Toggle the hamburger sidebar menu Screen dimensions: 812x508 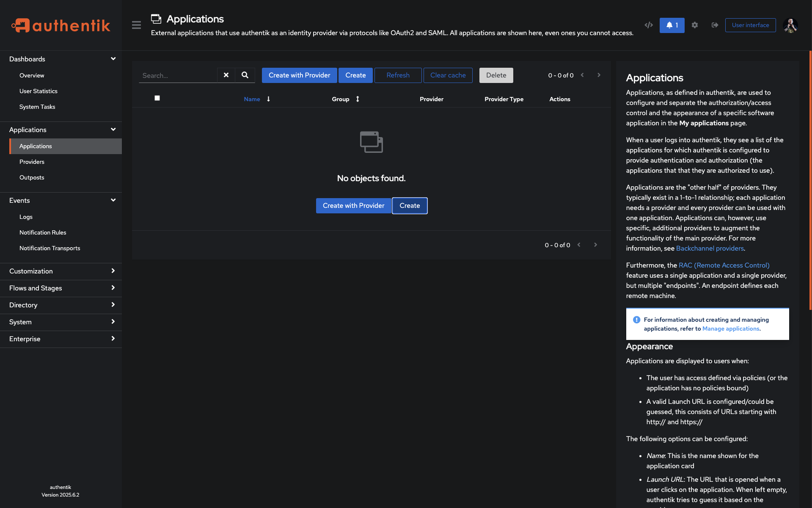(x=136, y=25)
